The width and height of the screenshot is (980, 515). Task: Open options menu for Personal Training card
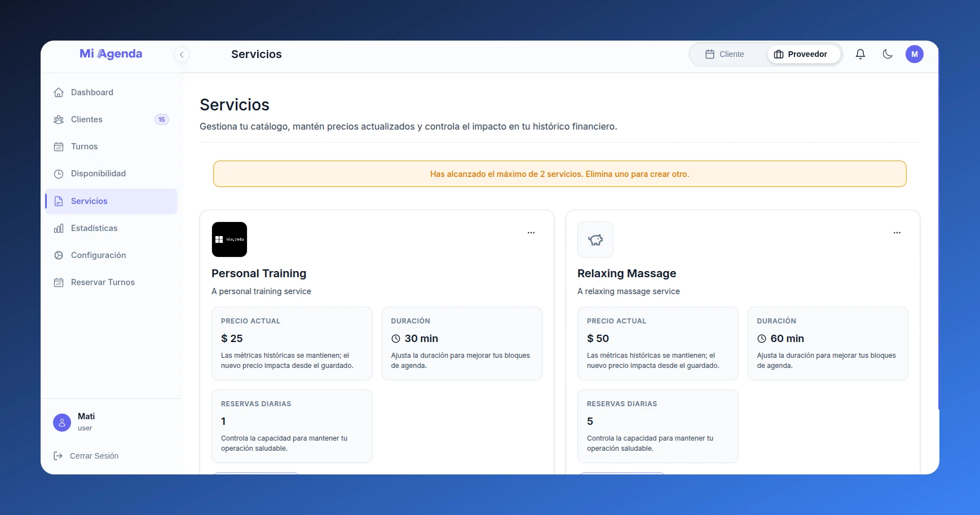click(x=531, y=233)
